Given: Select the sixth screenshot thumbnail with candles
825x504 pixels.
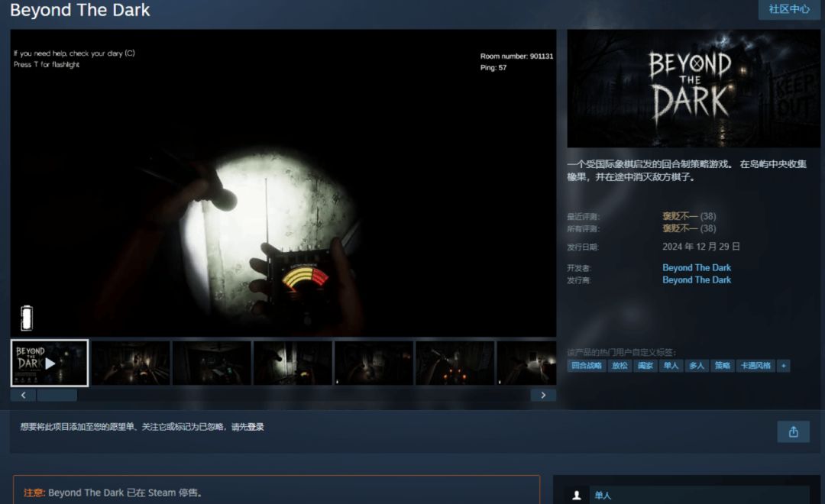Looking at the screenshot, I should tap(455, 363).
